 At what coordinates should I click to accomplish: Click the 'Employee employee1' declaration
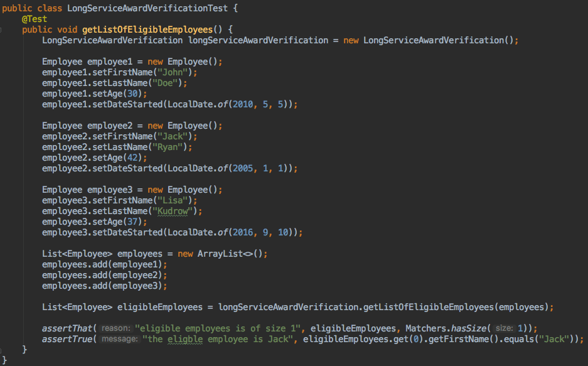[x=87, y=62]
